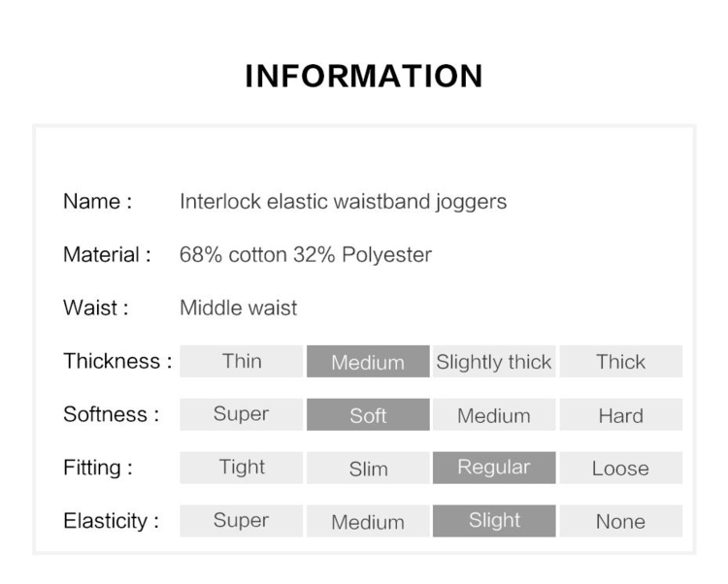Choose the Loose fitting option
Viewport: 728px width, 584px height.
(x=621, y=468)
